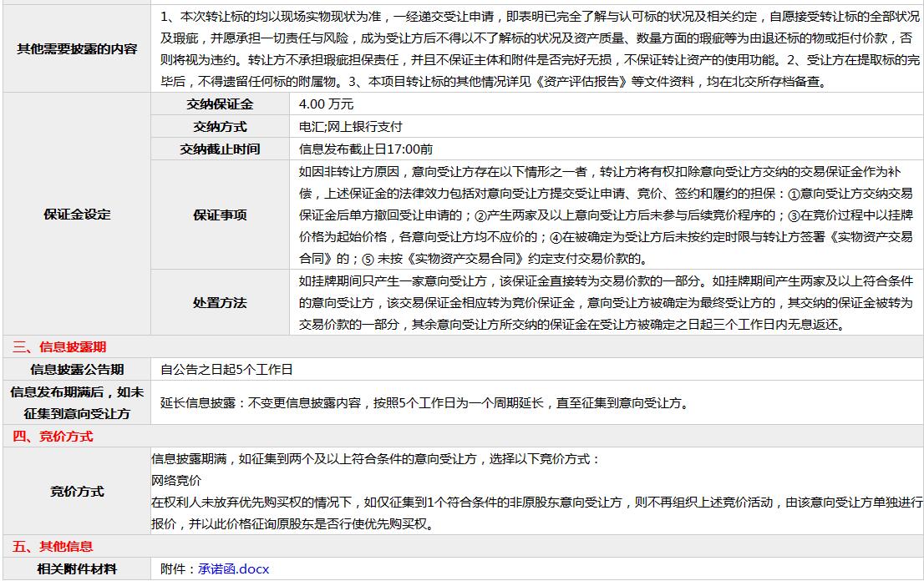Select the 相关附件材料 label cell
This screenshot has height=581, width=924.
tap(77, 569)
